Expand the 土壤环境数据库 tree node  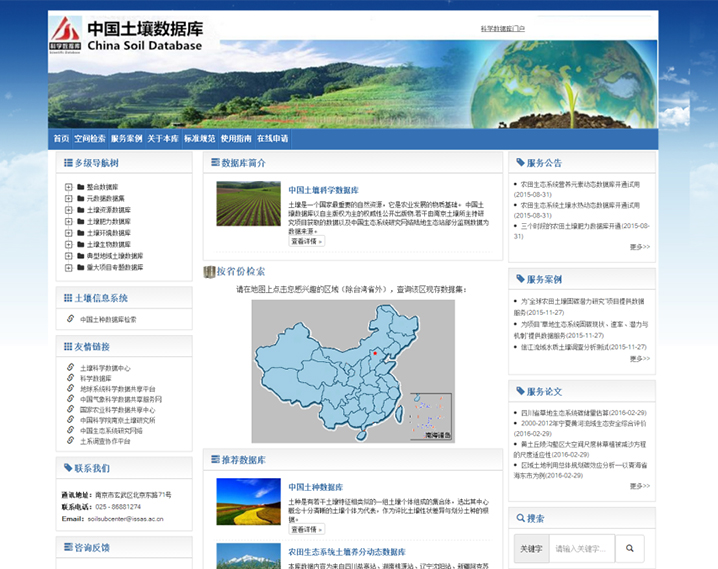[69, 233]
